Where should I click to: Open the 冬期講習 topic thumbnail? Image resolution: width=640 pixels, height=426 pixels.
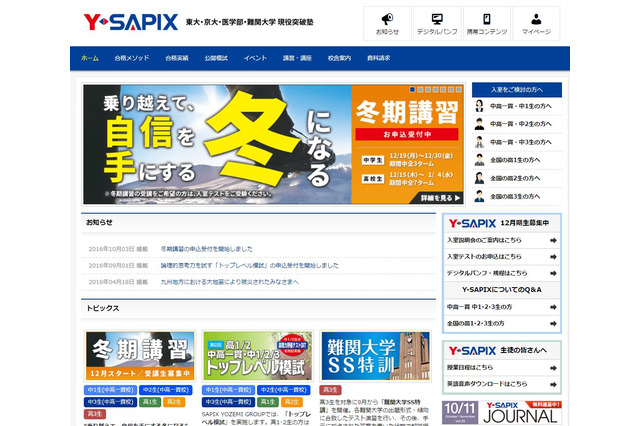pos(140,356)
